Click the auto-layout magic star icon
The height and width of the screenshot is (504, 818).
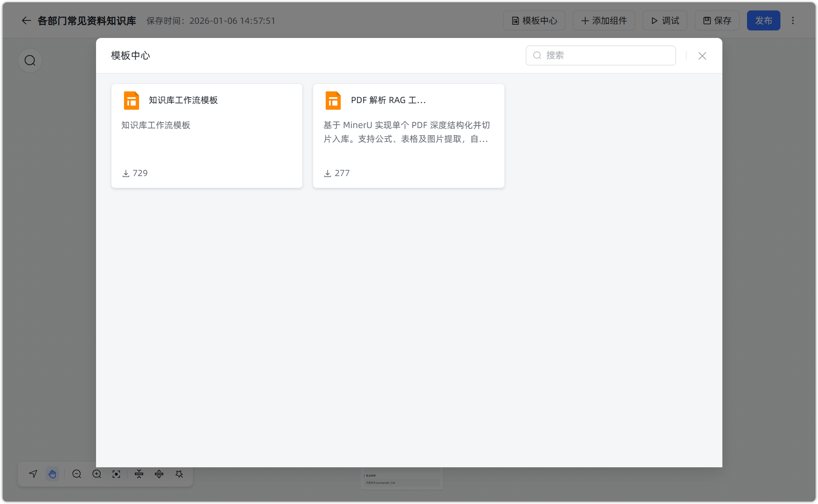tap(179, 474)
